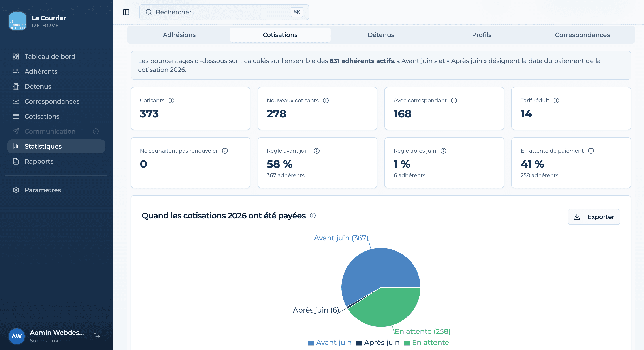This screenshot has width=644, height=350.
Task: Switch to the Adhésions tab
Action: coord(179,35)
